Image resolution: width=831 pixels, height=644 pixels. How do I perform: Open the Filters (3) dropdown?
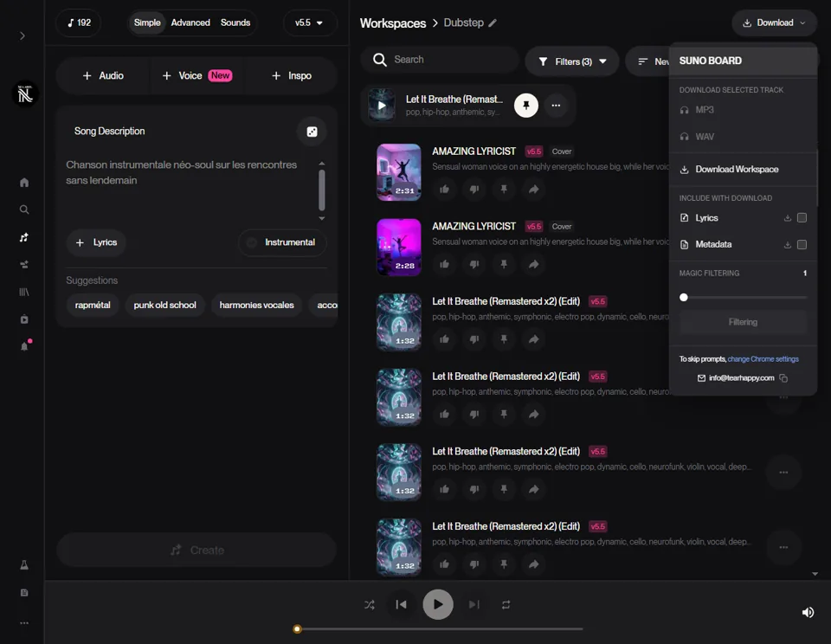572,61
